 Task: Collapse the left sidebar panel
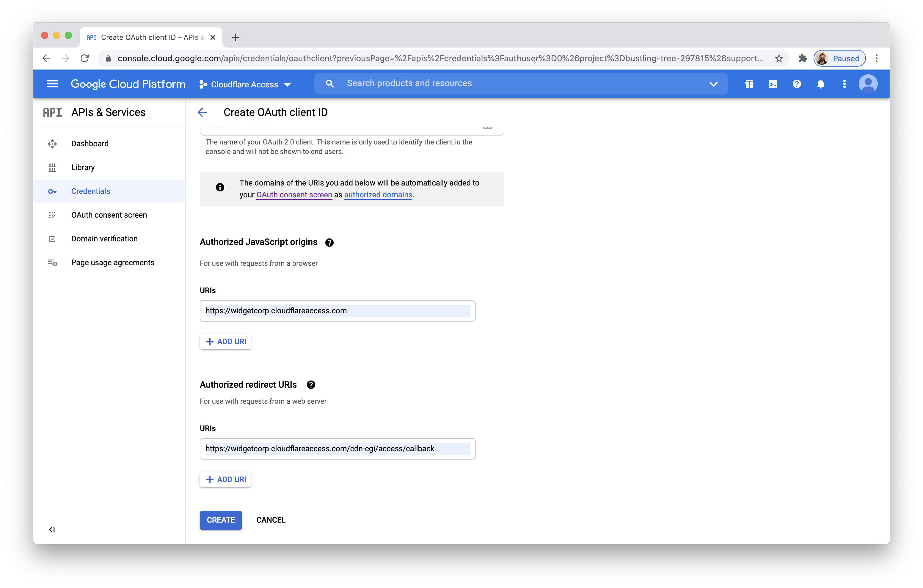[x=52, y=530]
